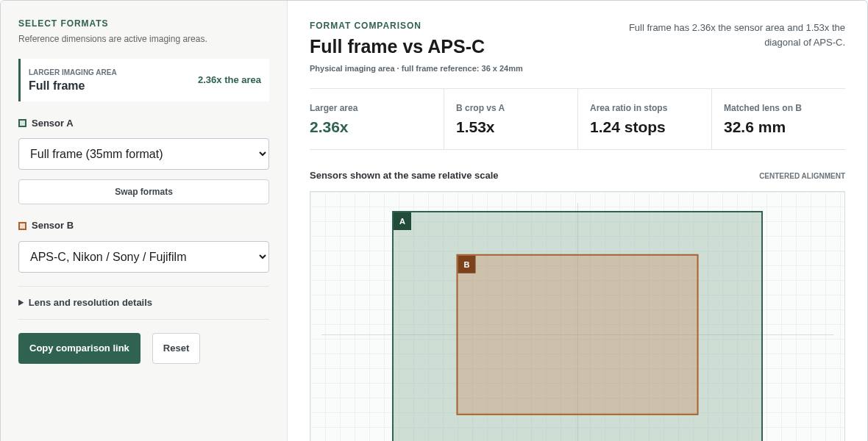Screen dimensions: 868x441
Task: Open the Sensor A format dropdown
Action: (143, 154)
